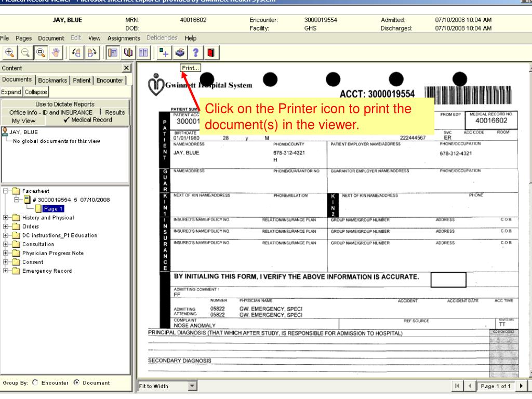This screenshot has width=532, height=399.
Task: Select the zoom-to-region magnifier tool
Action: click(41, 52)
